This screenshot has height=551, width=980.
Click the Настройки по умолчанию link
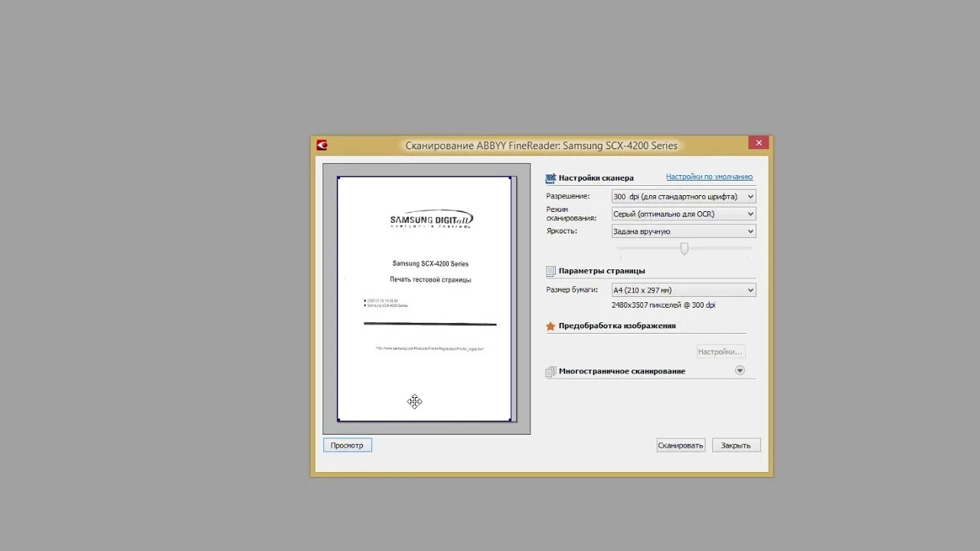click(x=709, y=177)
